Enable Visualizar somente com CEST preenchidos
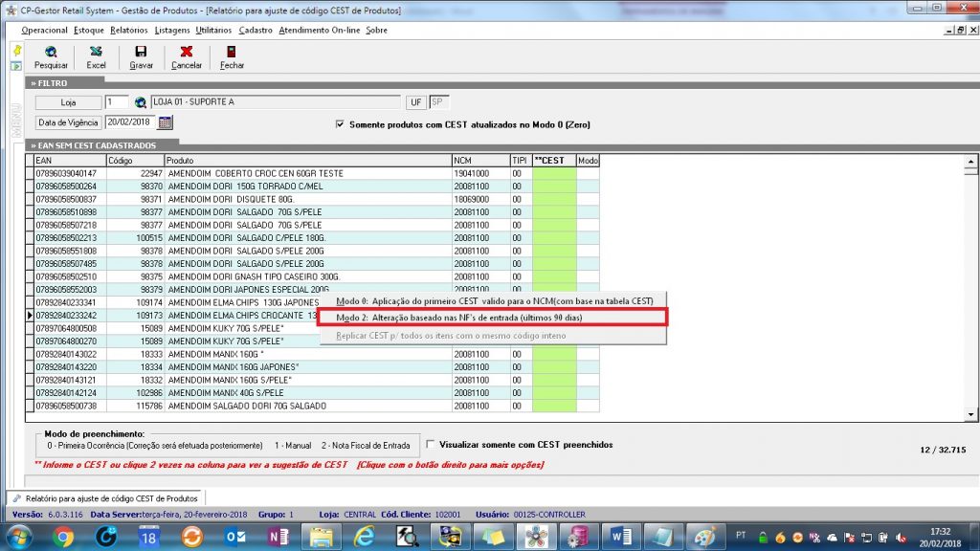 point(431,444)
